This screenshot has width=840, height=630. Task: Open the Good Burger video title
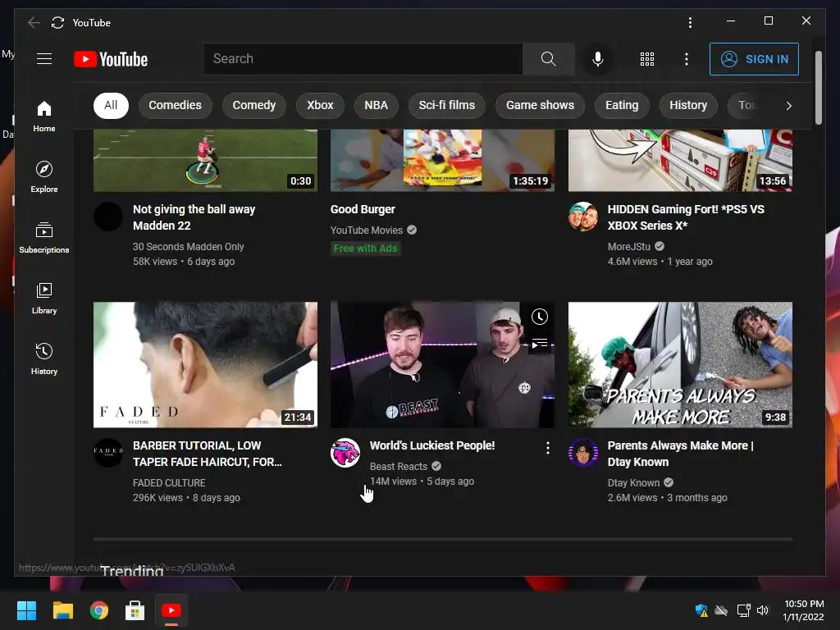pyautogui.click(x=363, y=209)
